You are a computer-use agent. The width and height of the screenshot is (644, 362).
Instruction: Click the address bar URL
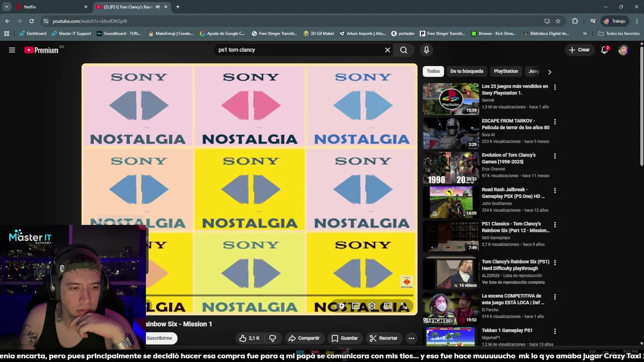(x=90, y=21)
